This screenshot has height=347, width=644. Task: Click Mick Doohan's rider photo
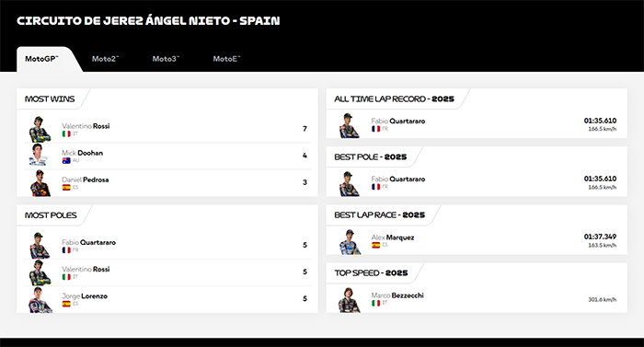point(39,155)
